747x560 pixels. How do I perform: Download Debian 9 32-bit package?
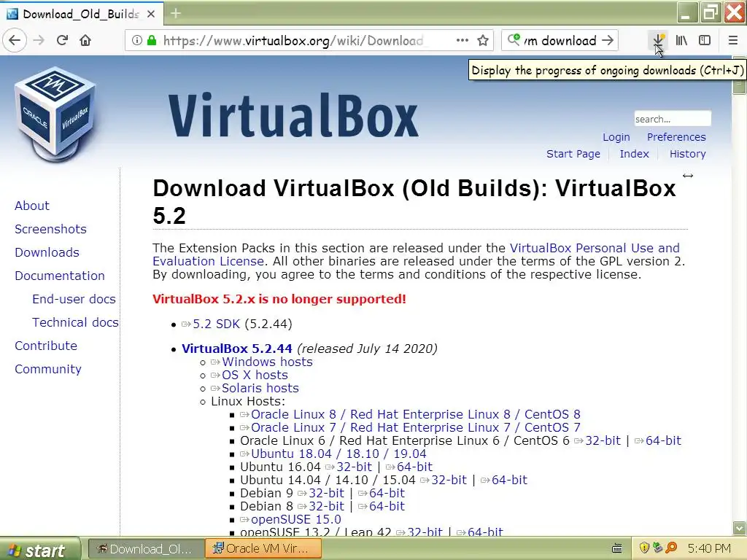326,493
